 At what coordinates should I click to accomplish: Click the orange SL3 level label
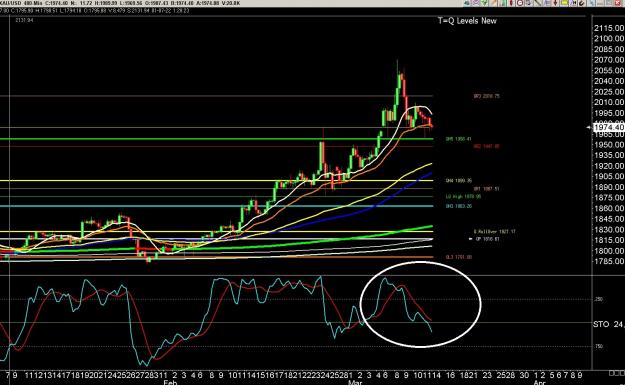(x=458, y=257)
